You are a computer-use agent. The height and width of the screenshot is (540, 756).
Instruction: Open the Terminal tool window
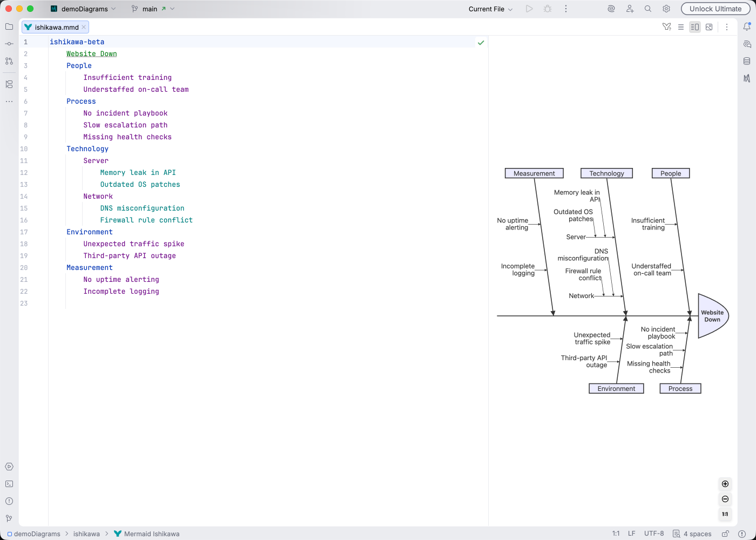[9, 483]
